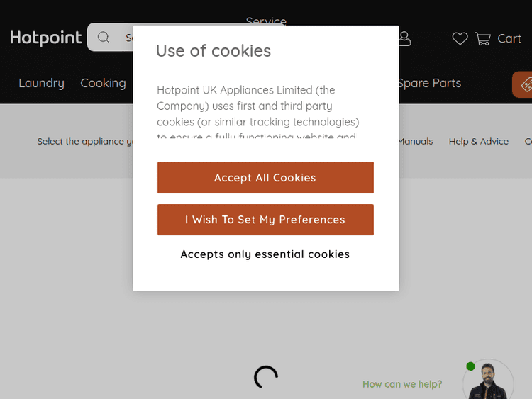Click the How can we help? prompt
The image size is (532, 399).
402,384
